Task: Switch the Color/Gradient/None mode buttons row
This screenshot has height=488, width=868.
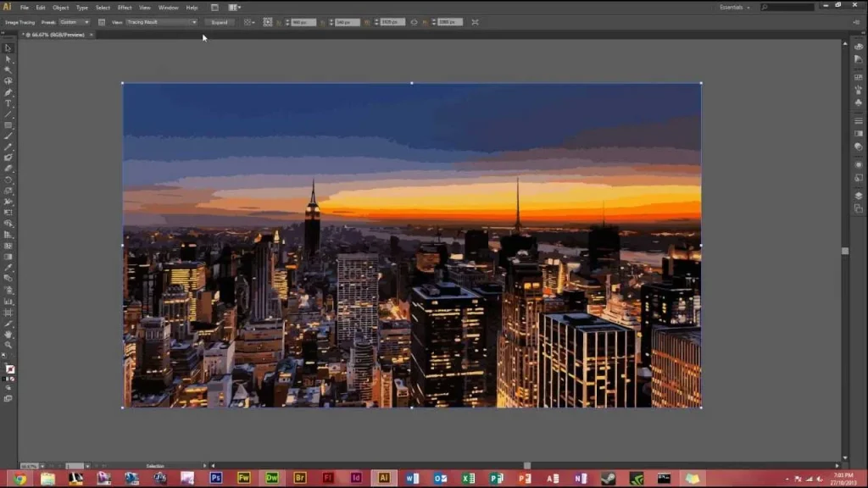Action: tap(8, 379)
